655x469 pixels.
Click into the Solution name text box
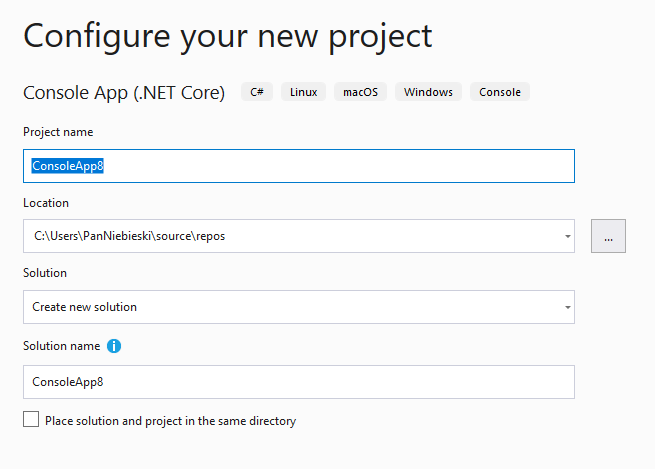tap(299, 382)
